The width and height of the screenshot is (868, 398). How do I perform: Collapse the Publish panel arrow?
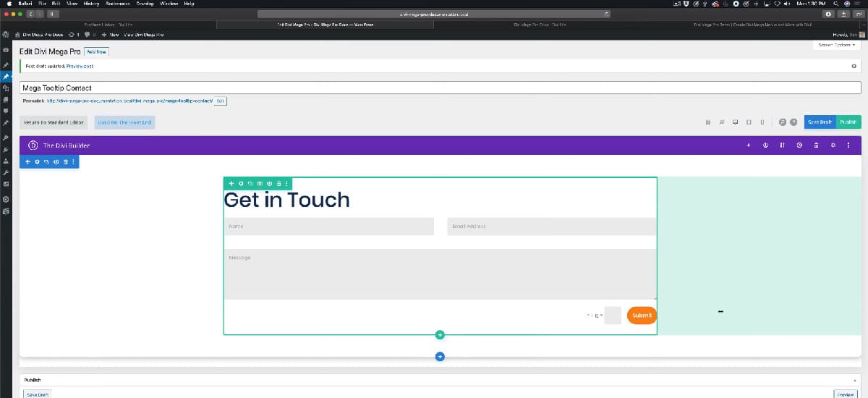point(854,380)
